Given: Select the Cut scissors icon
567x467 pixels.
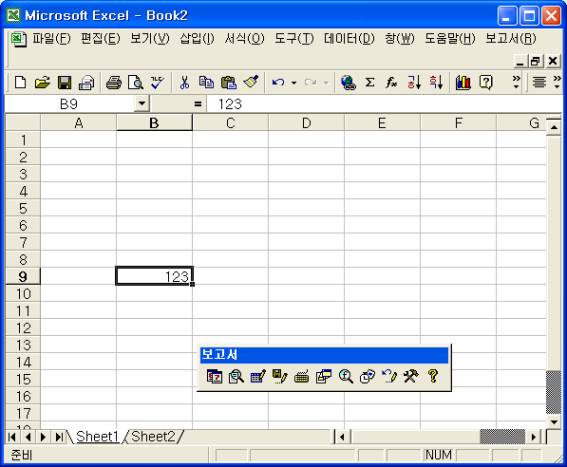Looking at the screenshot, I should click(x=184, y=83).
